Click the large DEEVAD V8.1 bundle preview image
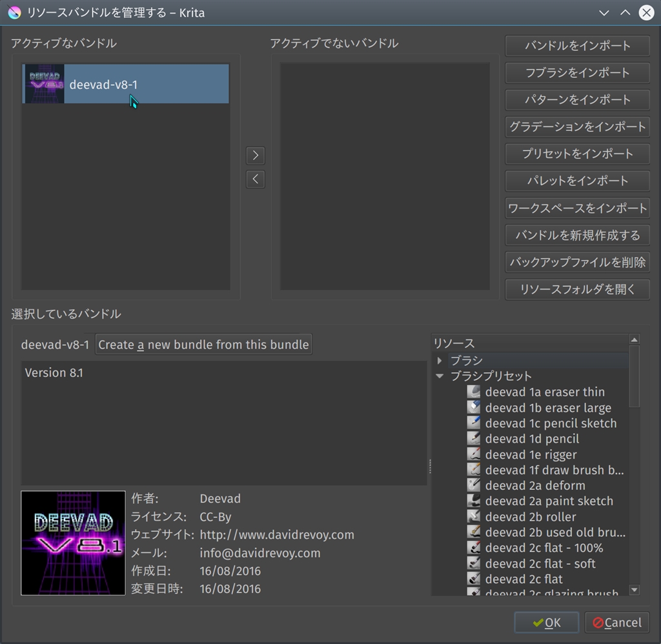The width and height of the screenshot is (661, 644). (x=73, y=543)
